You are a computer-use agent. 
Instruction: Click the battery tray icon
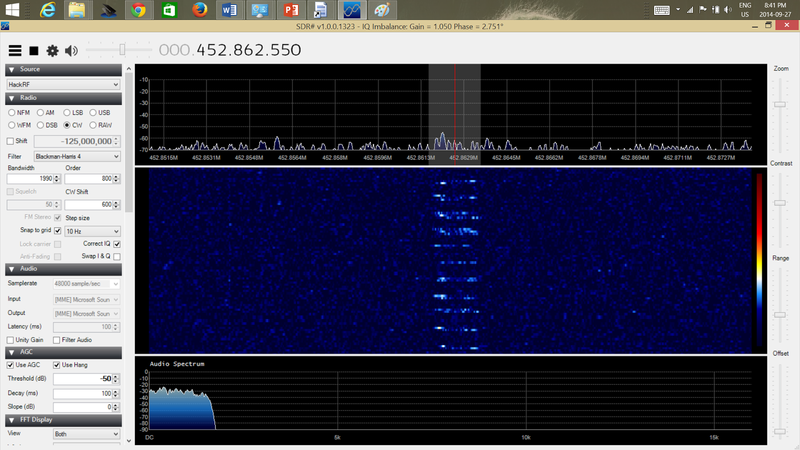[x=715, y=10]
